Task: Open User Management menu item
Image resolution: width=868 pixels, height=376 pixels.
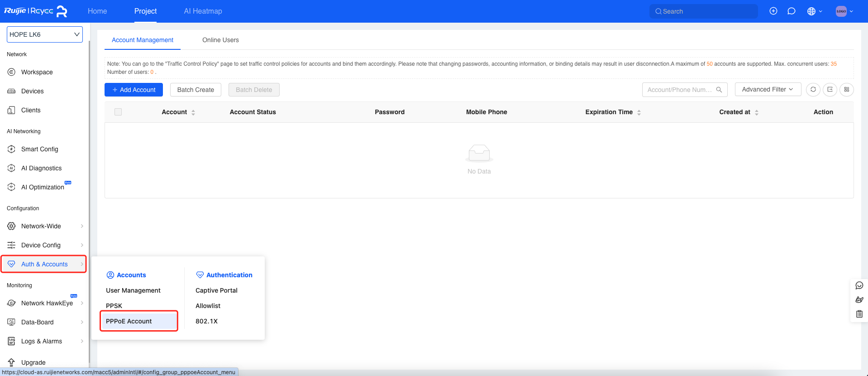Action: pos(133,290)
